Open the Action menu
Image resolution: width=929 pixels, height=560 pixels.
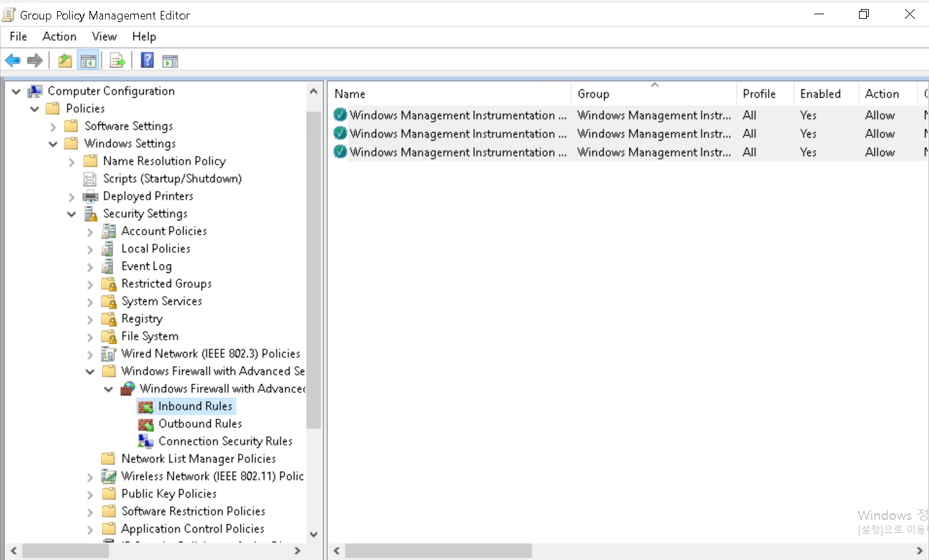(60, 36)
